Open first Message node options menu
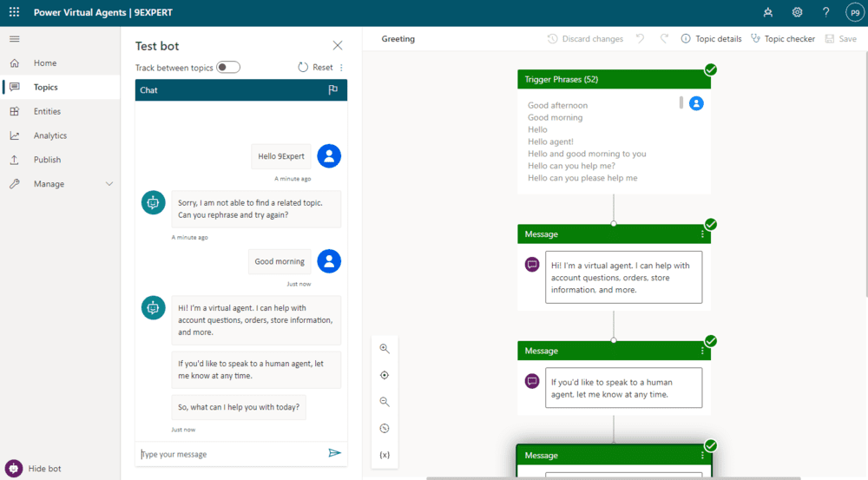The height and width of the screenshot is (480, 868). point(702,234)
